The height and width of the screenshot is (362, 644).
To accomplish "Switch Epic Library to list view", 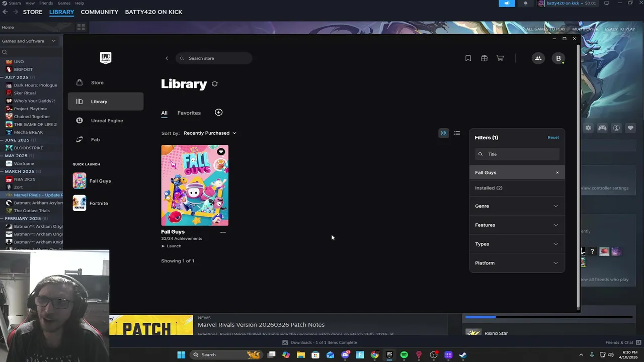I will click(x=457, y=133).
